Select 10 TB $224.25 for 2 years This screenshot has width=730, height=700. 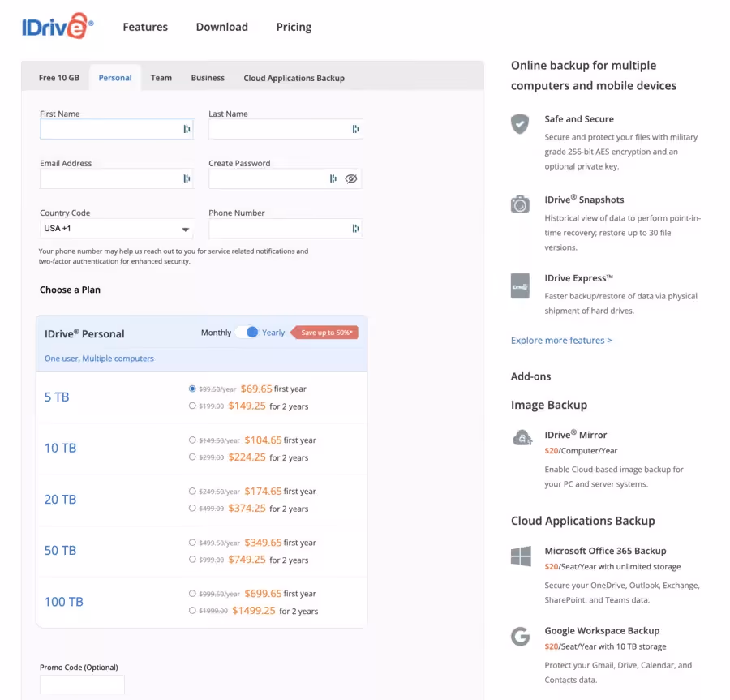tap(192, 457)
